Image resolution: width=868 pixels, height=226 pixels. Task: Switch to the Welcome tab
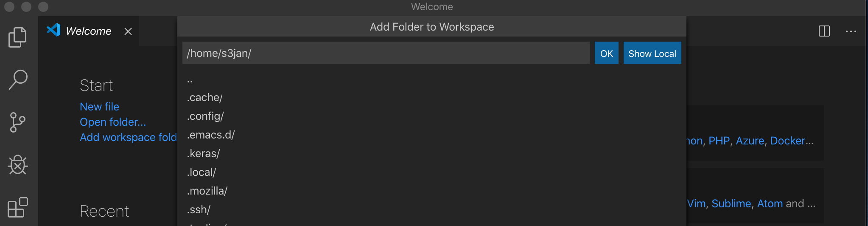88,31
